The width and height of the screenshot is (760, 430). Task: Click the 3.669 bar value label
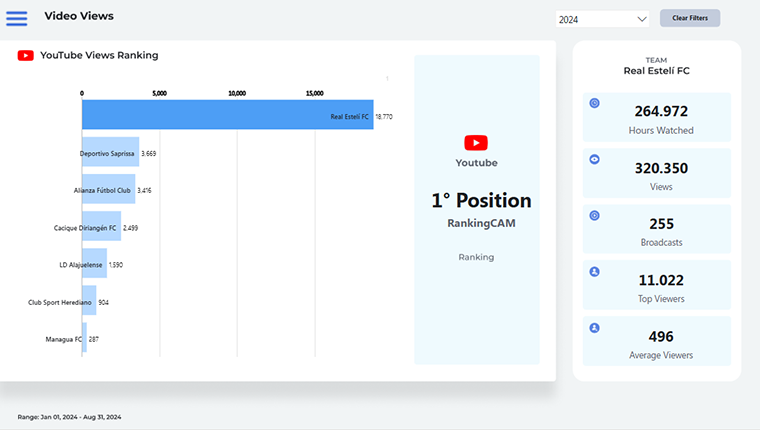coord(149,154)
